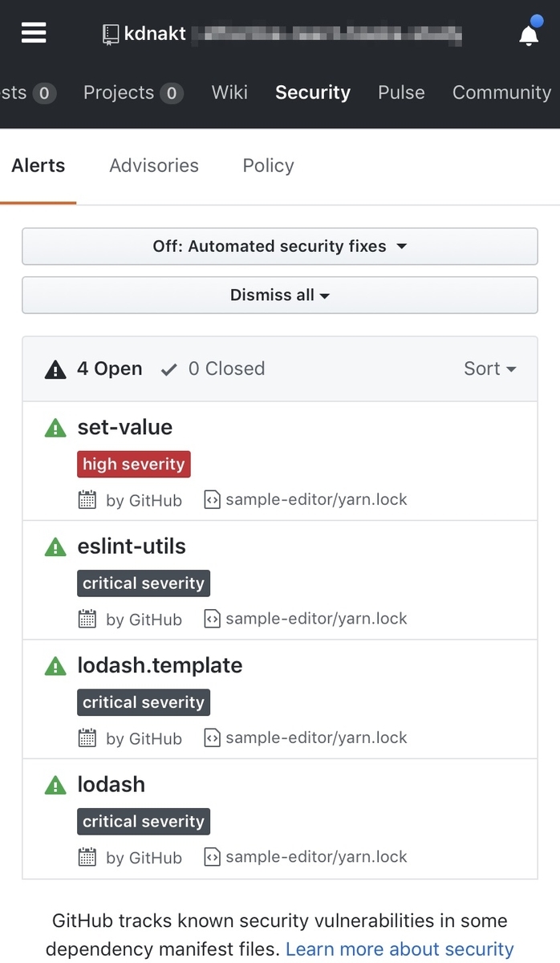Open the lodash.template alert

point(160,664)
